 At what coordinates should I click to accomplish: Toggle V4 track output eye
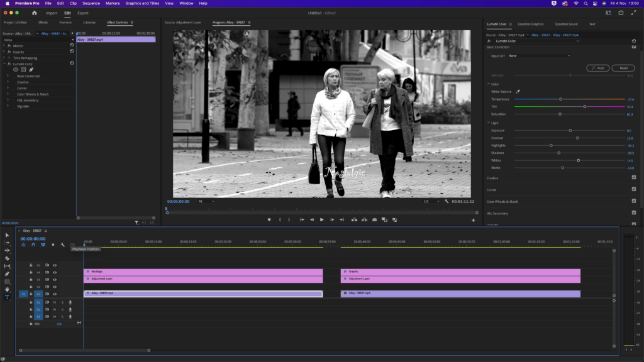(55, 273)
